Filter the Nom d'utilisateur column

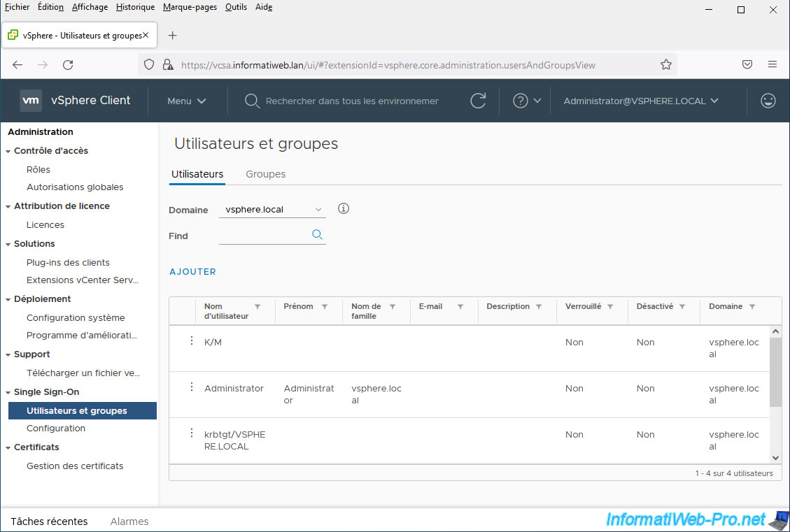pyautogui.click(x=258, y=306)
